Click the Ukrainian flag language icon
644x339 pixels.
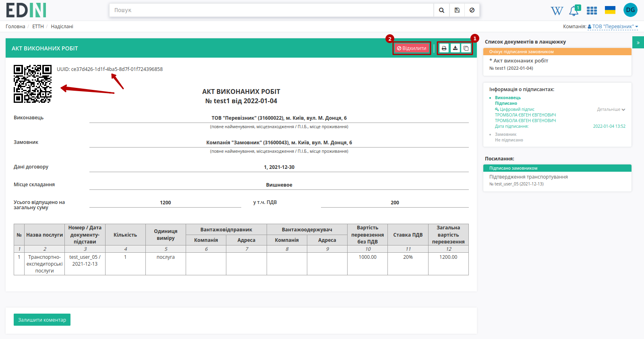(x=610, y=10)
